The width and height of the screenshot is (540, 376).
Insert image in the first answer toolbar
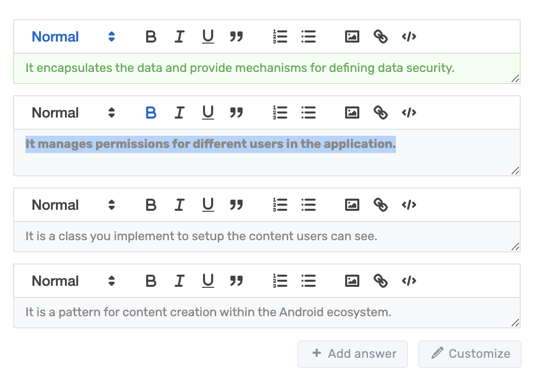352,36
